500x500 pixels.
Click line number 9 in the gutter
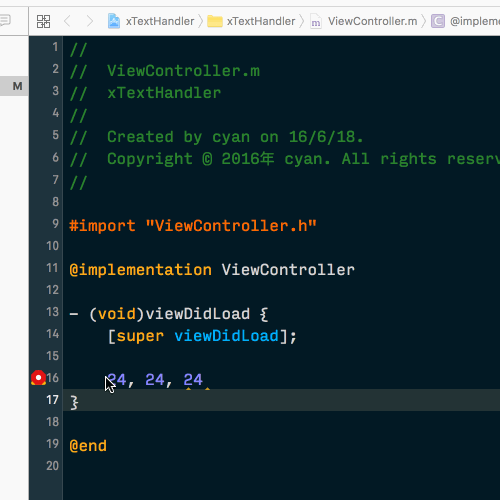(x=55, y=224)
